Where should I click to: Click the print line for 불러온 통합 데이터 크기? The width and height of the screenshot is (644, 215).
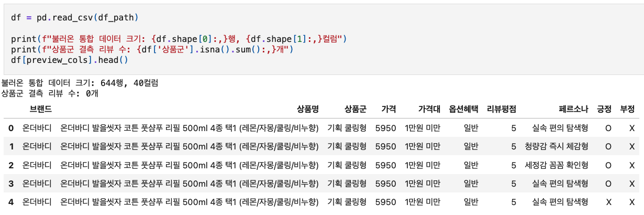click(x=179, y=39)
